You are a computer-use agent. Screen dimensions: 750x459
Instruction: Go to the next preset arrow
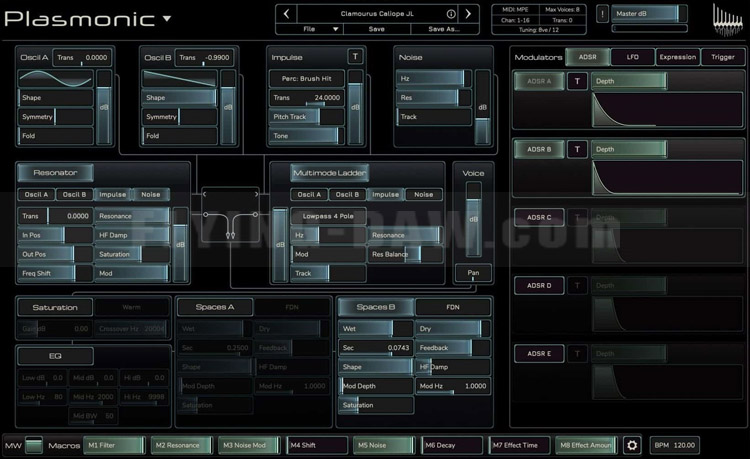[x=468, y=14]
